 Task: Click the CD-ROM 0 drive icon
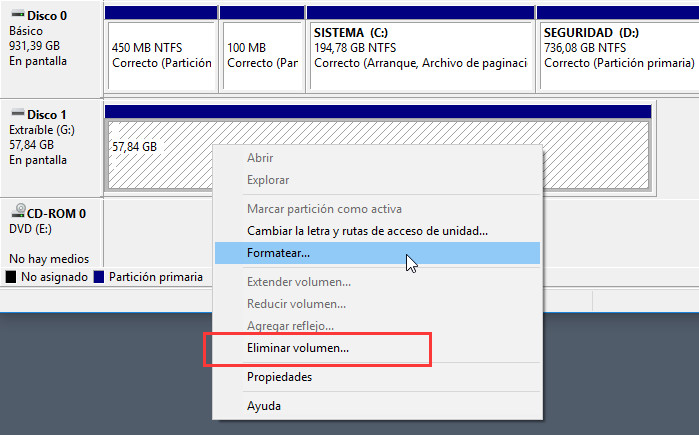click(x=17, y=213)
